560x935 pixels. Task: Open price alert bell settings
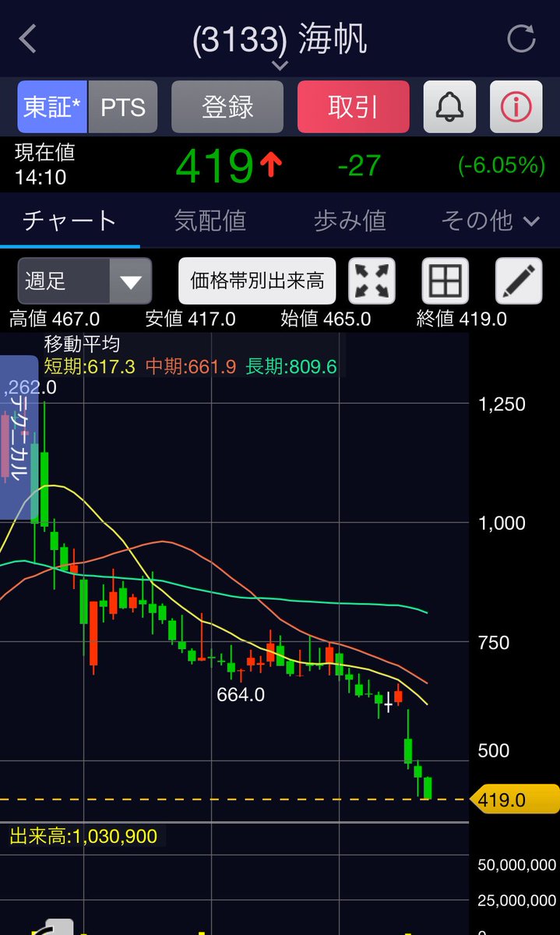449,107
